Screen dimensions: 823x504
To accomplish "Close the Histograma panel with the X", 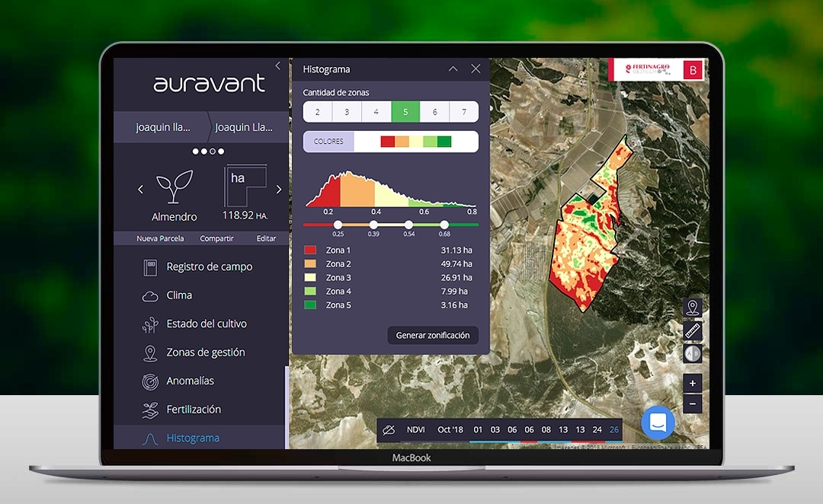I will (x=476, y=69).
